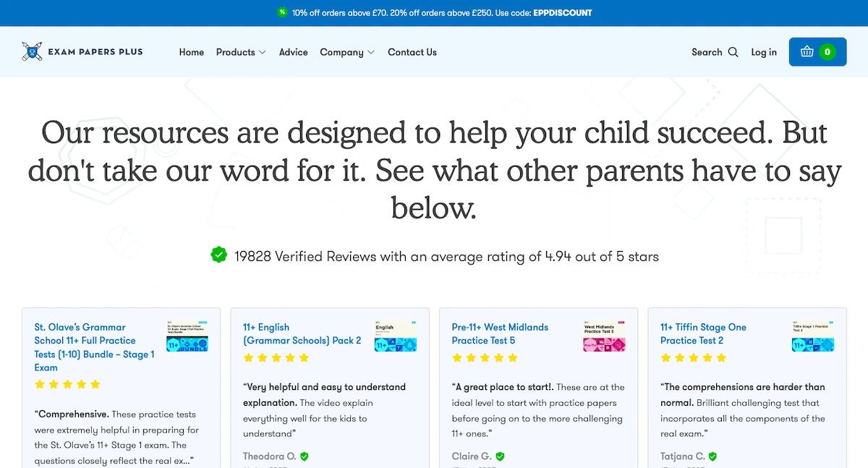
Task: Click Theodora O. verified shield icon
Action: 305,456
